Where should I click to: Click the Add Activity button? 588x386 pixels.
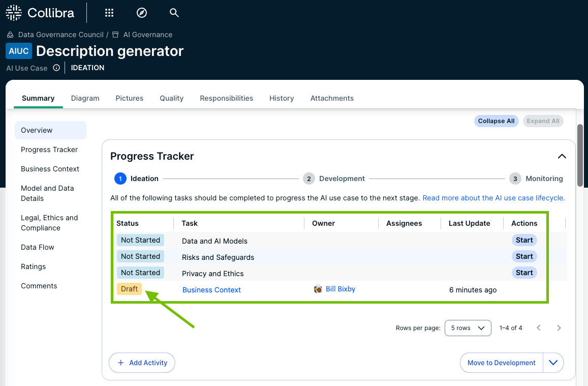click(x=142, y=363)
